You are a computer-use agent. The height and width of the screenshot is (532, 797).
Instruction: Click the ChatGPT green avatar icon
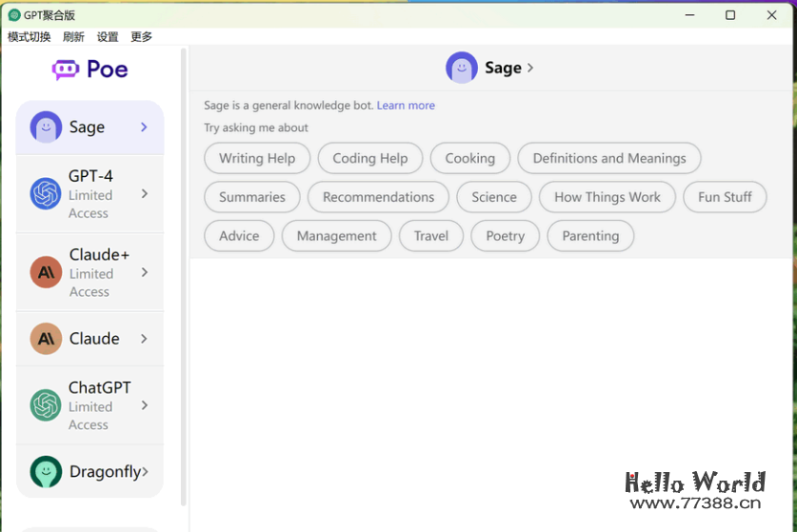click(46, 405)
